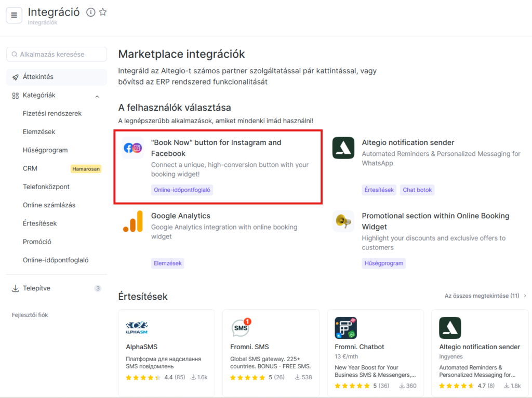Select Fizetési rendszerek category

click(x=52, y=113)
